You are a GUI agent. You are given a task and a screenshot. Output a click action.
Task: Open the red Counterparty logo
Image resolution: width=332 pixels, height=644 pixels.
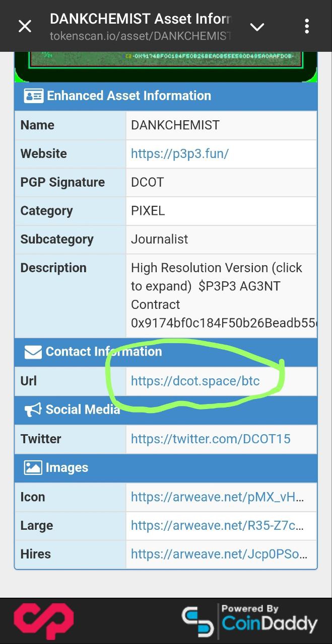coord(43,621)
